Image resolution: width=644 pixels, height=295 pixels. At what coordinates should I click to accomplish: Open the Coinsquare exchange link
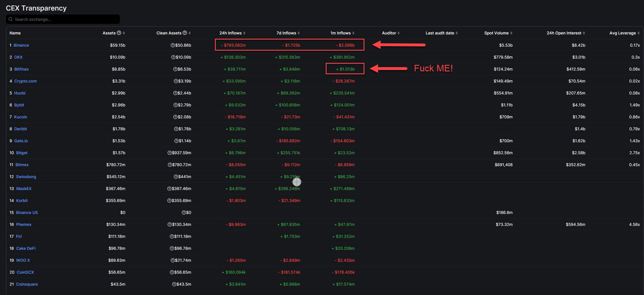[x=27, y=284]
